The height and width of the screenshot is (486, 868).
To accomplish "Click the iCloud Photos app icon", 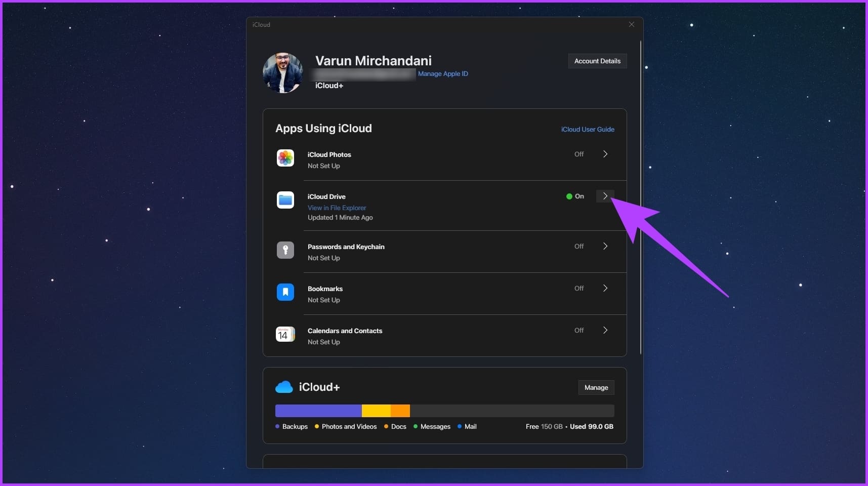I will 285,158.
